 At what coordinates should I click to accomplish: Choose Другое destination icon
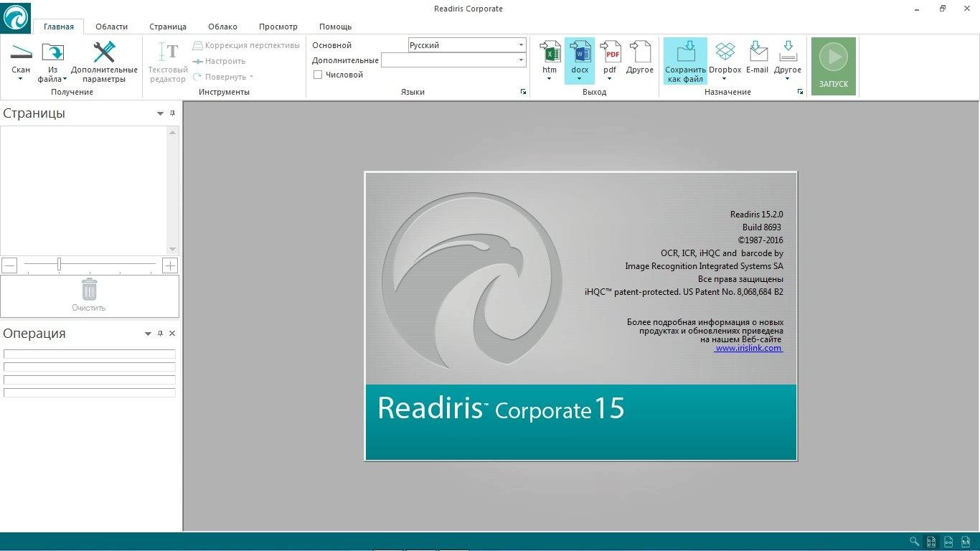pos(788,52)
